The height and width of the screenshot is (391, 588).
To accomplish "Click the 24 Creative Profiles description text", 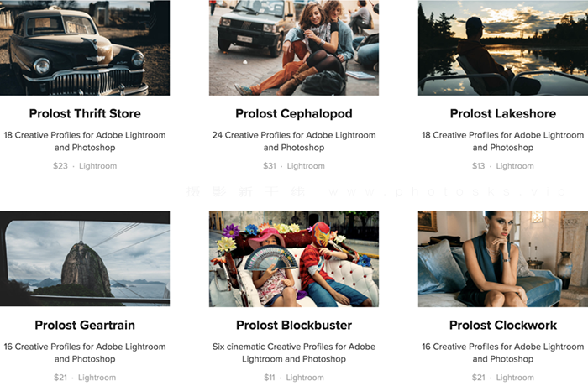I will coord(294,141).
